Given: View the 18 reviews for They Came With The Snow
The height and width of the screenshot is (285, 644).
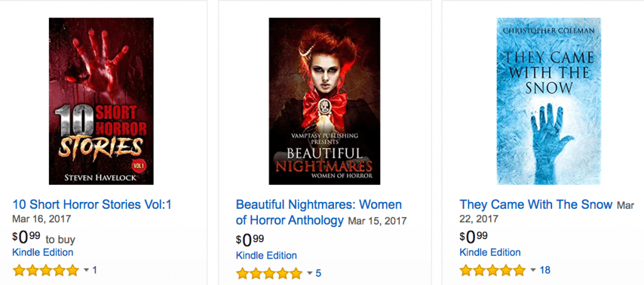Looking at the screenshot, I should [x=545, y=270].
